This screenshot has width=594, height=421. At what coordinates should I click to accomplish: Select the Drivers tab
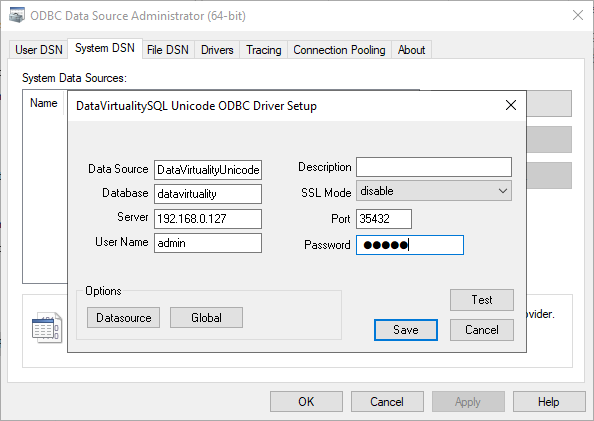pyautogui.click(x=217, y=50)
